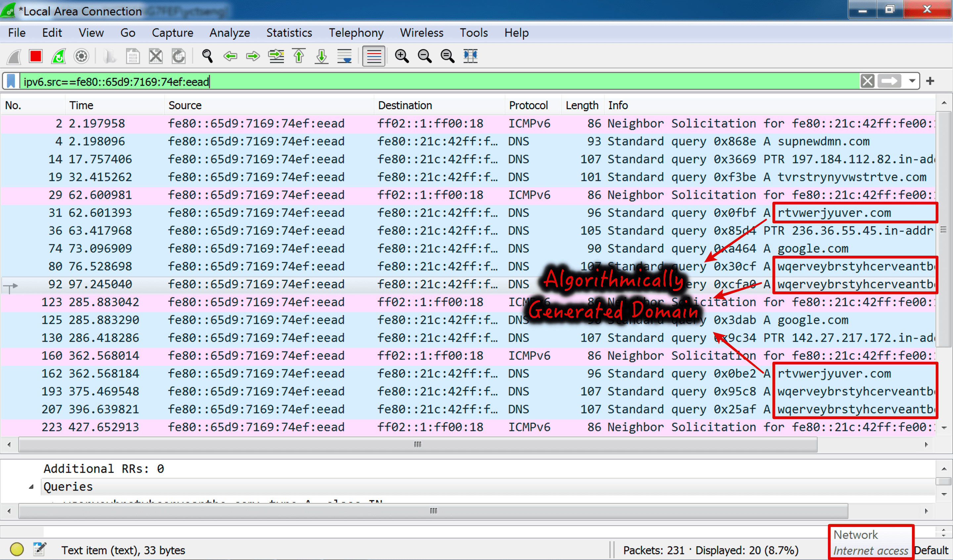This screenshot has width=953, height=560.
Task: Toggle packet list colorization
Action: [374, 56]
